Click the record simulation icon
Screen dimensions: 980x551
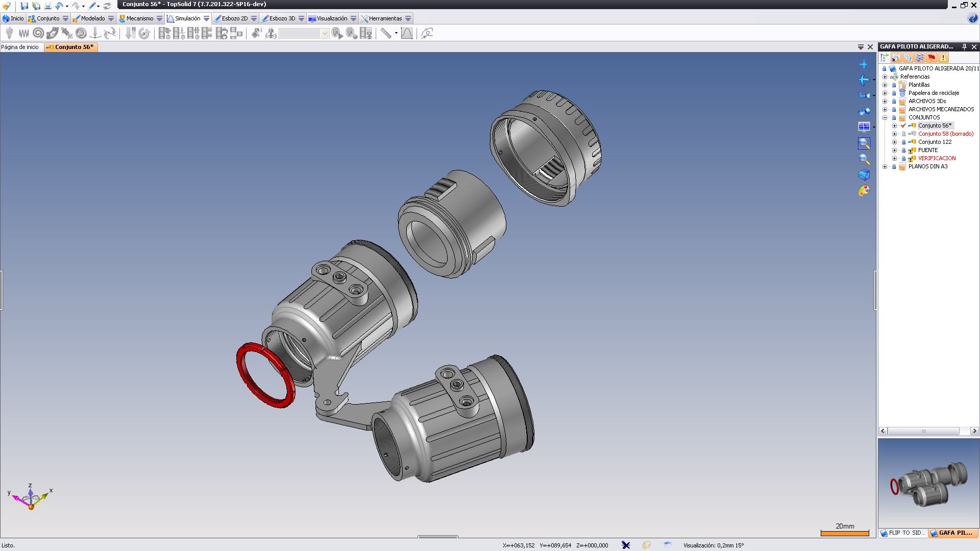pyautogui.click(x=351, y=33)
